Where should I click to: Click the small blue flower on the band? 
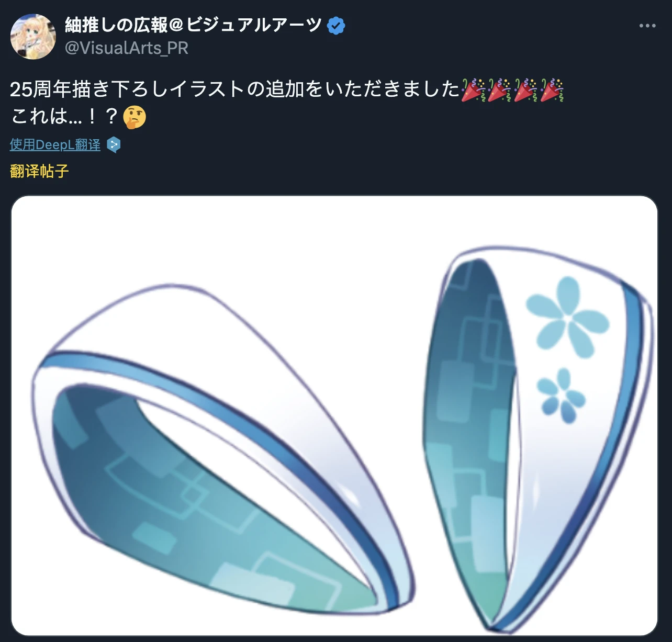[x=561, y=396]
